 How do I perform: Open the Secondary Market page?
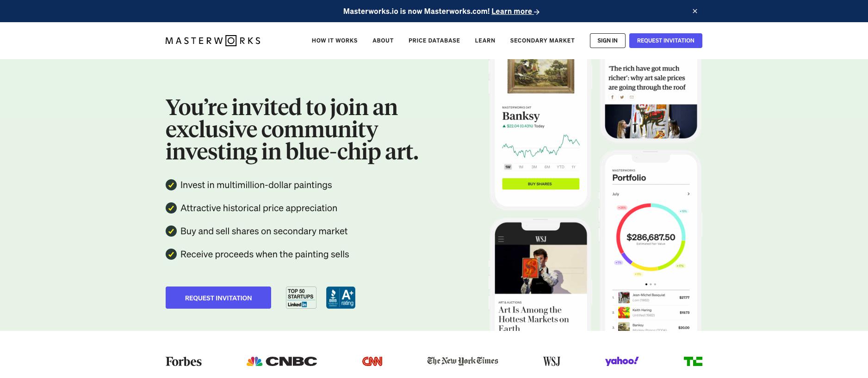coord(542,41)
